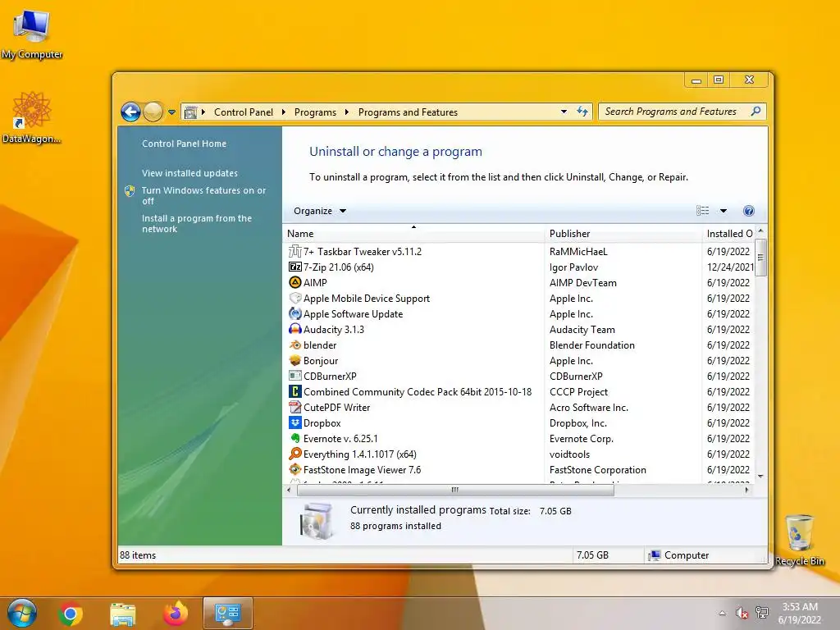Viewport: 840px width, 630px height.
Task: Click the vertical scrollbar down arrow
Action: point(760,477)
